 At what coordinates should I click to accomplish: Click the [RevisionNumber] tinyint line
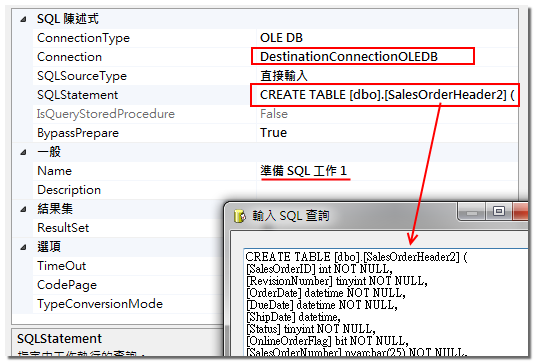click(336, 281)
